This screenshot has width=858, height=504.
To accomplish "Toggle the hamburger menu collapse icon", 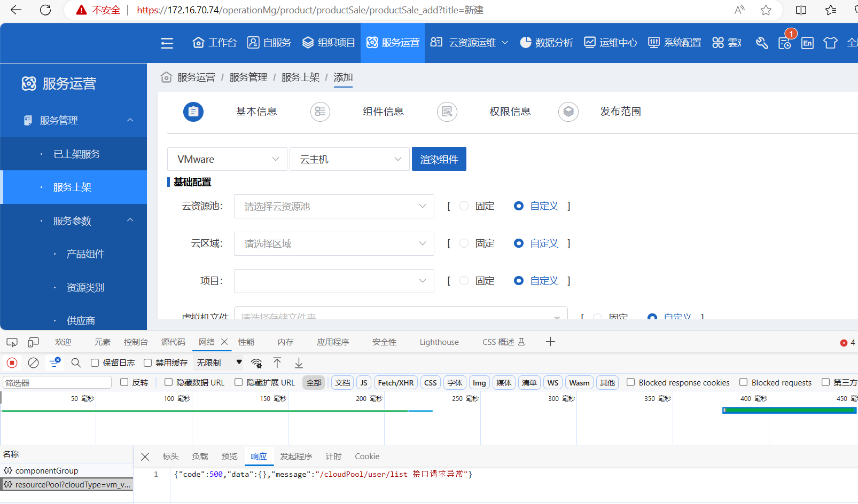I will [x=167, y=43].
